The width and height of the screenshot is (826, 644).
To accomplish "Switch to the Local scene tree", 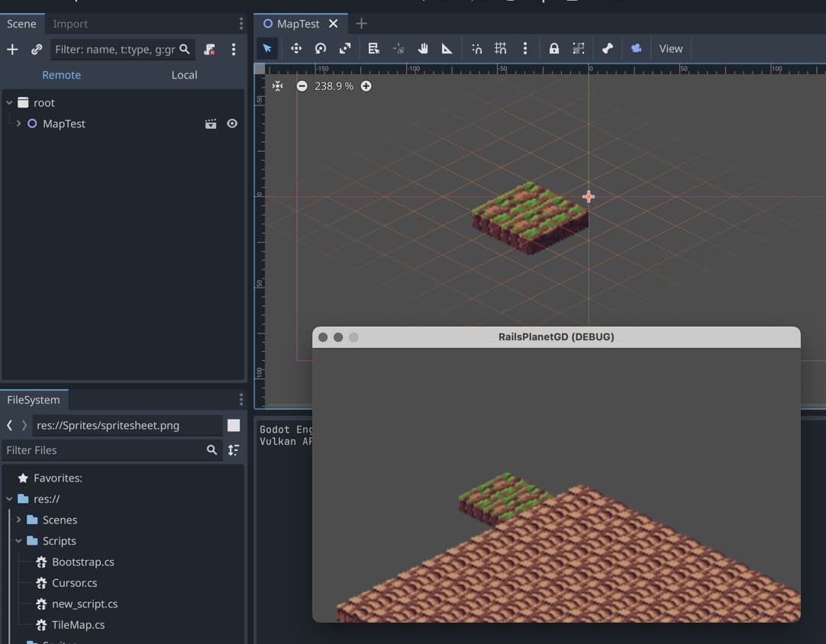I will [x=184, y=75].
